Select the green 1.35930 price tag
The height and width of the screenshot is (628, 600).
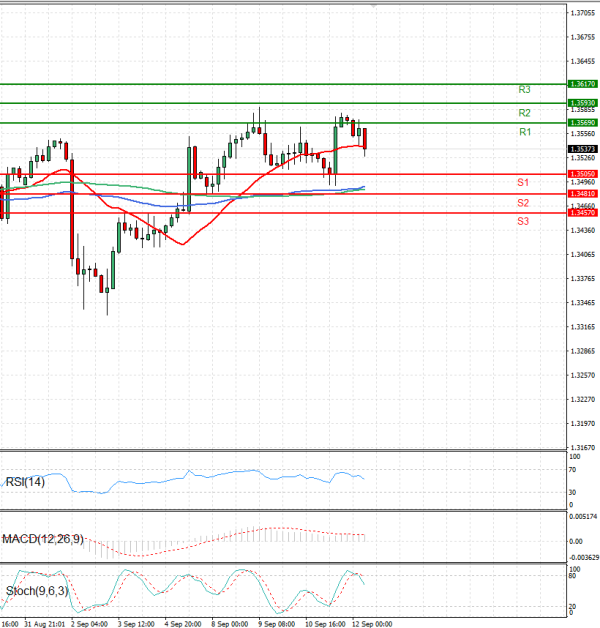(583, 103)
